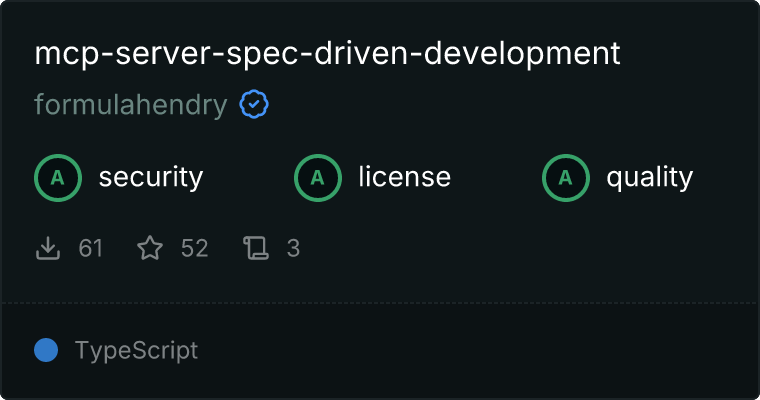Click empty footer area right of TypeScript
This screenshot has height=400, width=760.
475,350
